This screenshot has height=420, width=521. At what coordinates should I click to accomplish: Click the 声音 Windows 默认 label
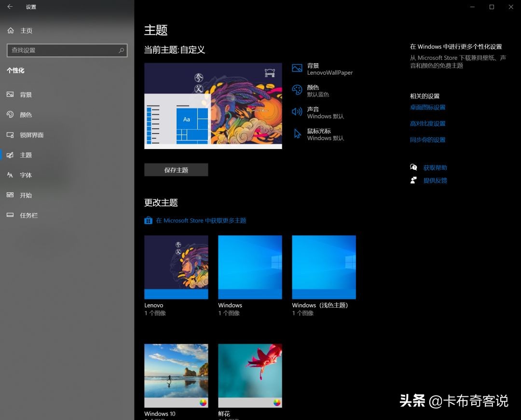click(325, 112)
